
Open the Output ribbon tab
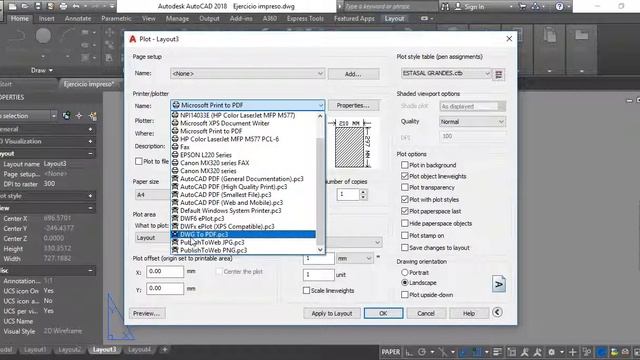click(209, 18)
